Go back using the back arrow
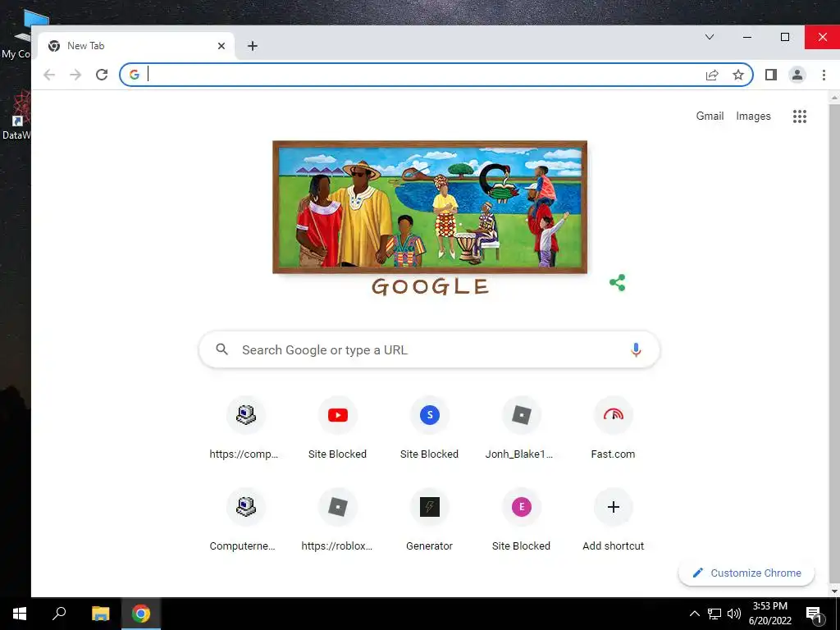 (49, 75)
